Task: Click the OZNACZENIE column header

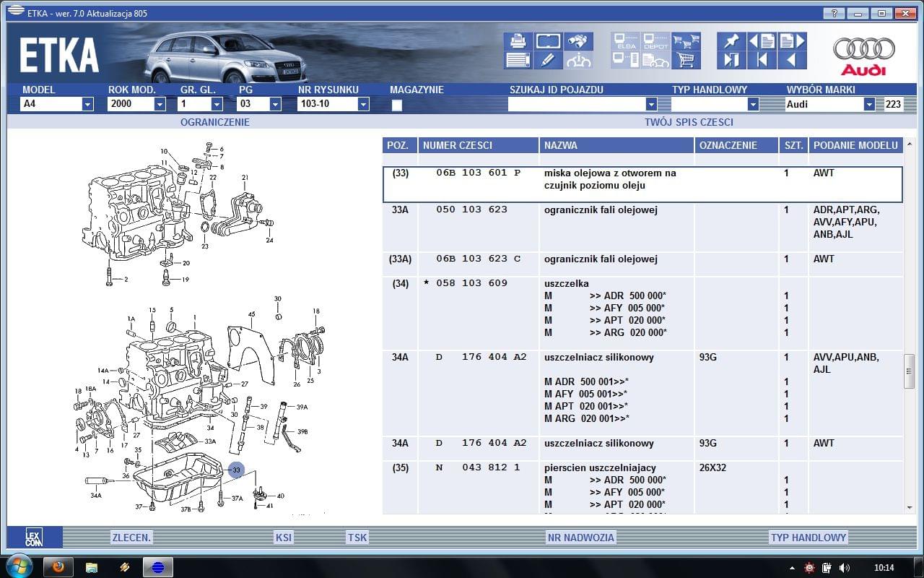Action: (x=736, y=145)
